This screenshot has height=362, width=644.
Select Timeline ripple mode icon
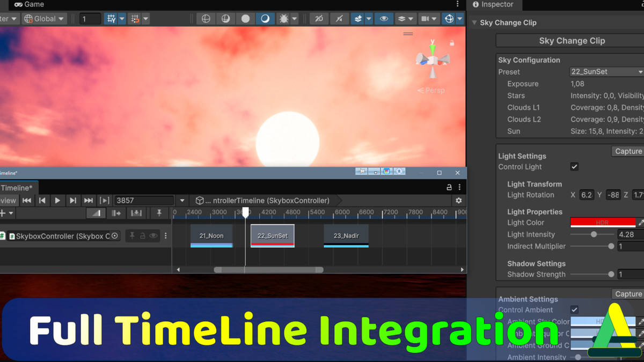click(x=116, y=213)
